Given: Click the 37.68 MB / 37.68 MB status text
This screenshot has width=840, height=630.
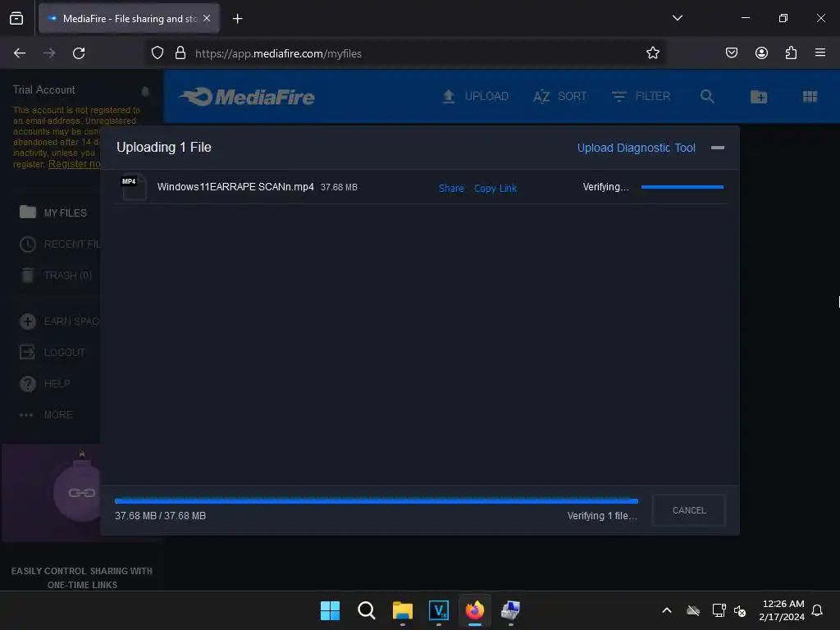Looking at the screenshot, I should (x=160, y=516).
